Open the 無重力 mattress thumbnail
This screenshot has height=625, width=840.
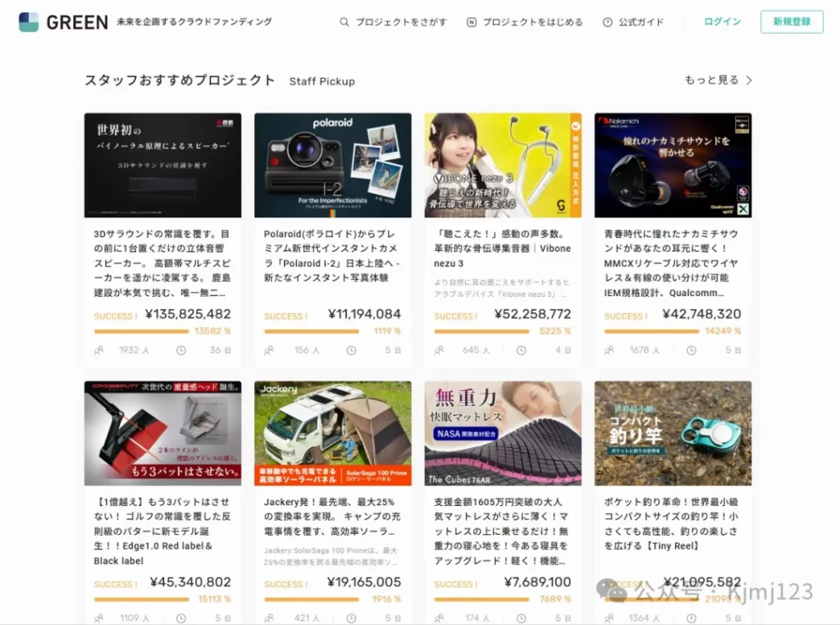pos(503,433)
